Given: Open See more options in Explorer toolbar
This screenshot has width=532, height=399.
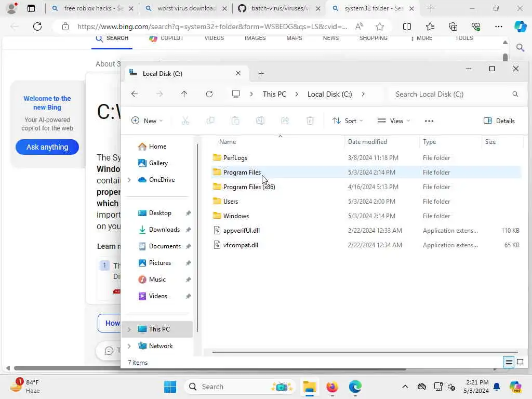Looking at the screenshot, I should point(429,121).
